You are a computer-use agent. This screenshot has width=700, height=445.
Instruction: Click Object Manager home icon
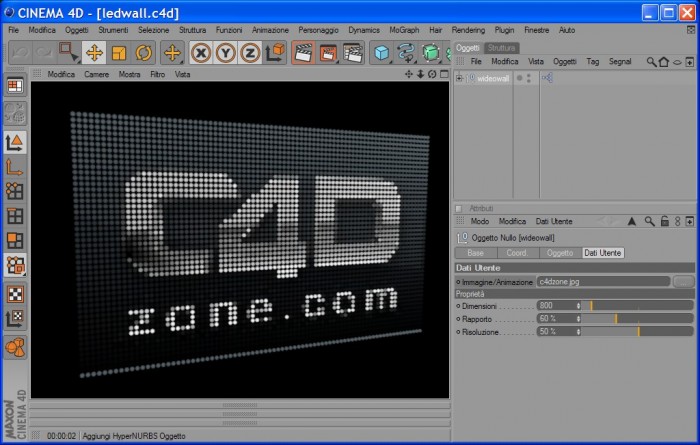pos(664,62)
